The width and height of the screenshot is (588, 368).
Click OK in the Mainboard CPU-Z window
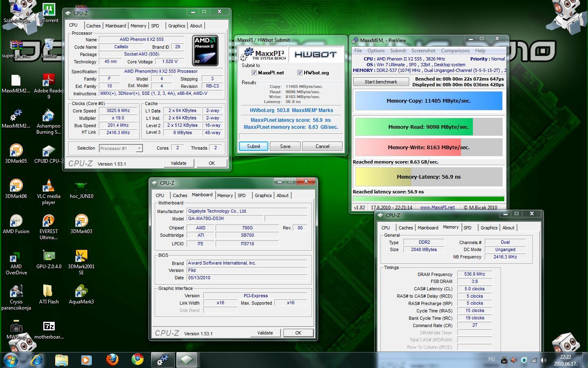point(298,333)
